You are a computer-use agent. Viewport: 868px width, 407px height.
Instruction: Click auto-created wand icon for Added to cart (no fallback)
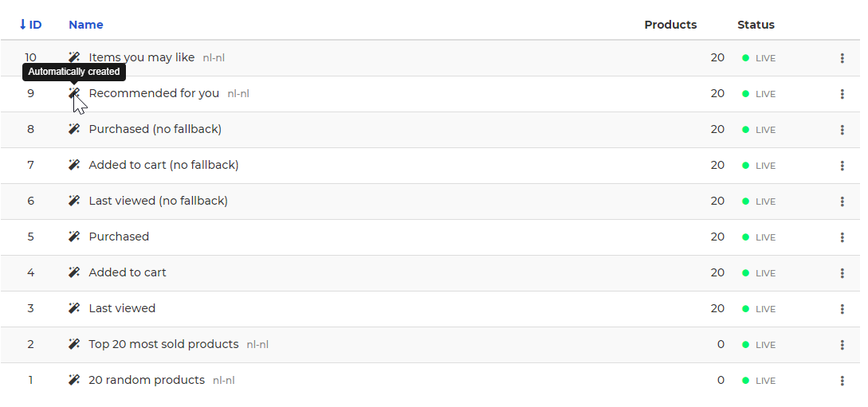[74, 165]
